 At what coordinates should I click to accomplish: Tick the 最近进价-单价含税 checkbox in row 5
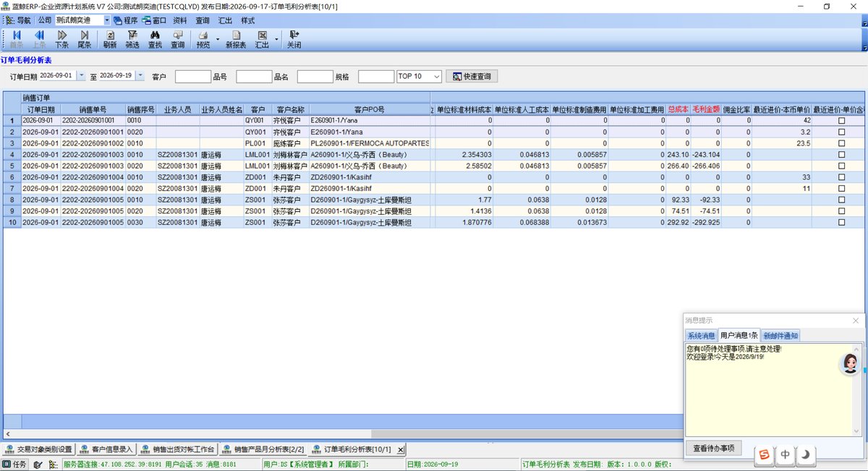[841, 166]
